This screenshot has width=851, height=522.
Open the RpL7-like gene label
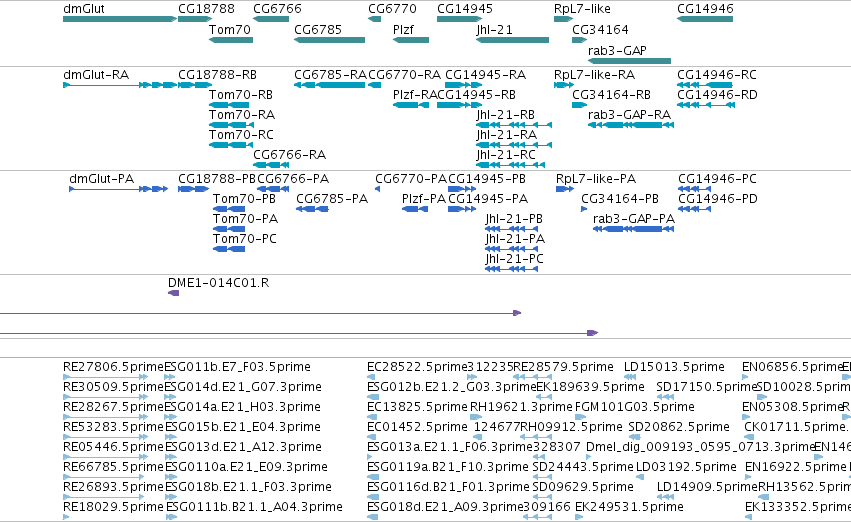tap(582, 9)
